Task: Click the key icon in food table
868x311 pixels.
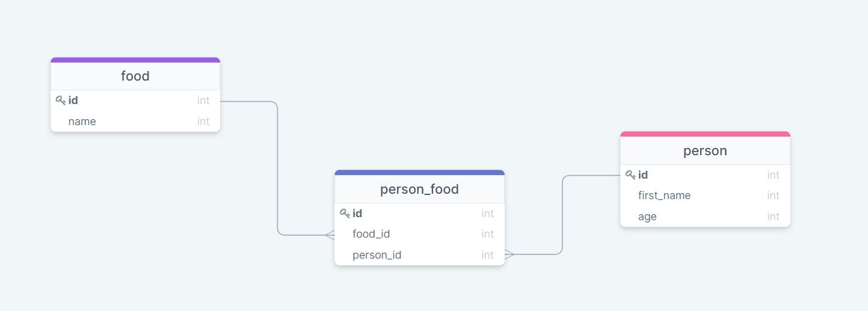Action: tap(61, 100)
